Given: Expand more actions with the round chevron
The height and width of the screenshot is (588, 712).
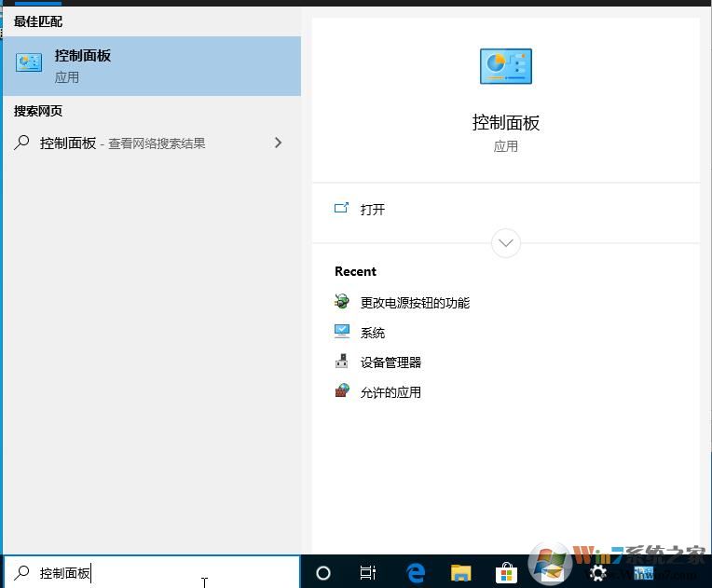Looking at the screenshot, I should click(x=506, y=243).
